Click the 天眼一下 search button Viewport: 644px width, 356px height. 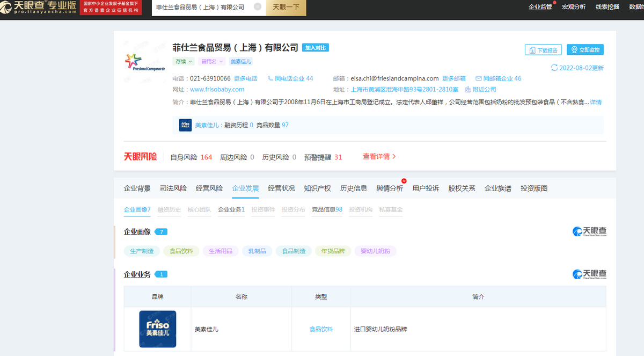286,8
